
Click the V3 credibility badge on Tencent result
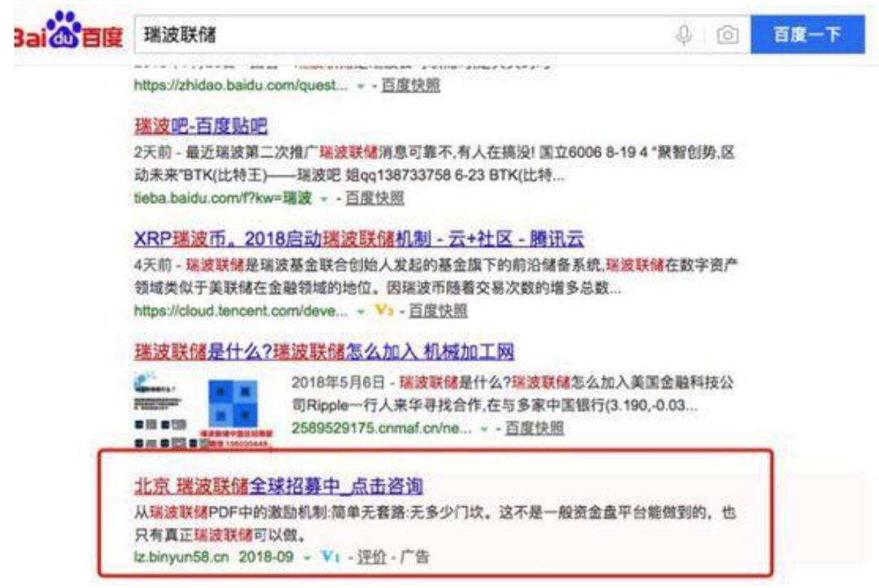[384, 310]
